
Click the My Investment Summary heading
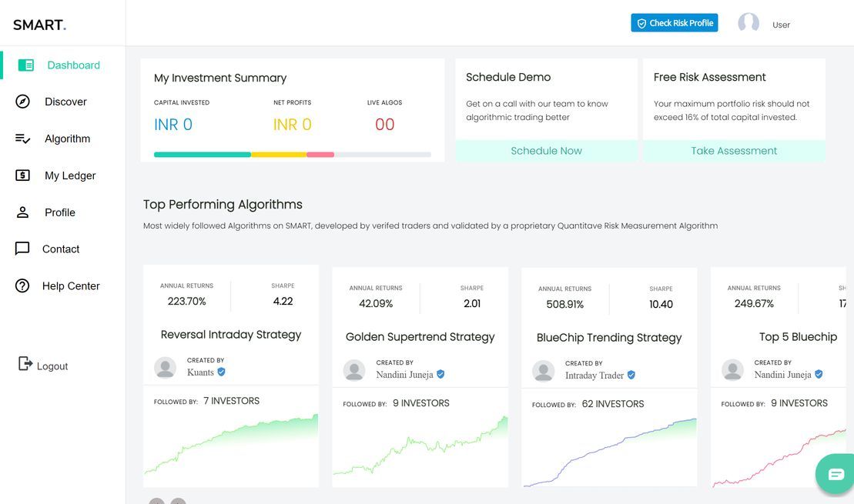[x=220, y=78]
